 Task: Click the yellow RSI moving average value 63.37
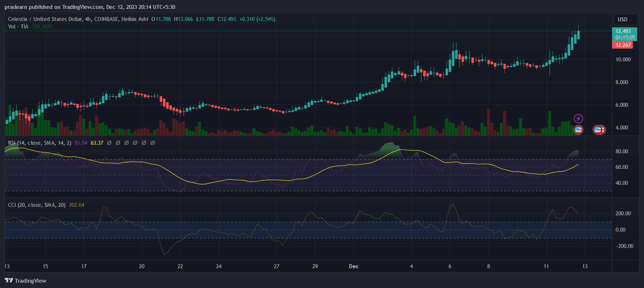point(97,143)
